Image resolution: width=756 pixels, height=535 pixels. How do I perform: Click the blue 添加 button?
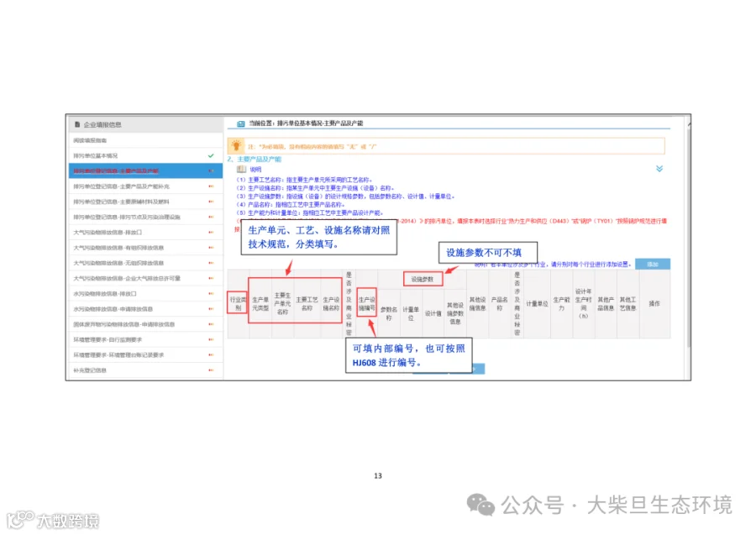point(653,264)
